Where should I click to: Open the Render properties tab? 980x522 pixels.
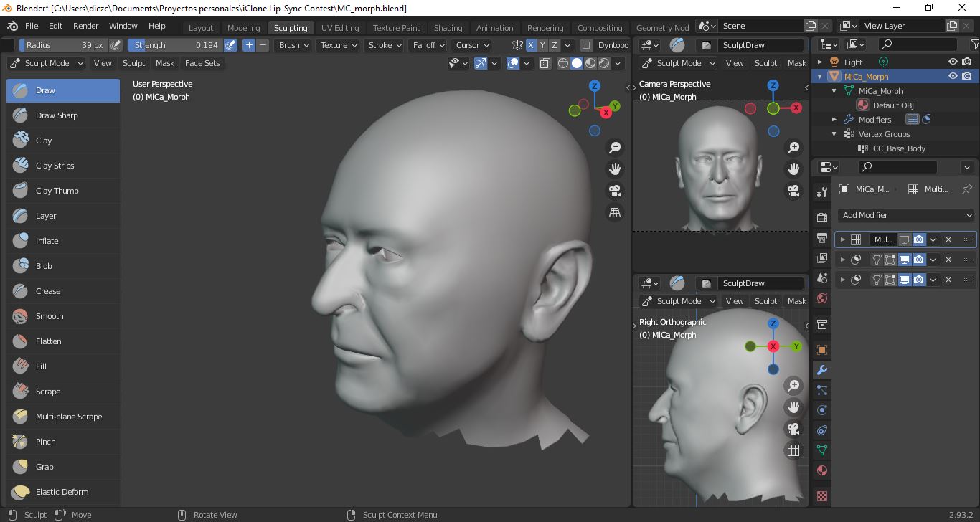[822, 217]
